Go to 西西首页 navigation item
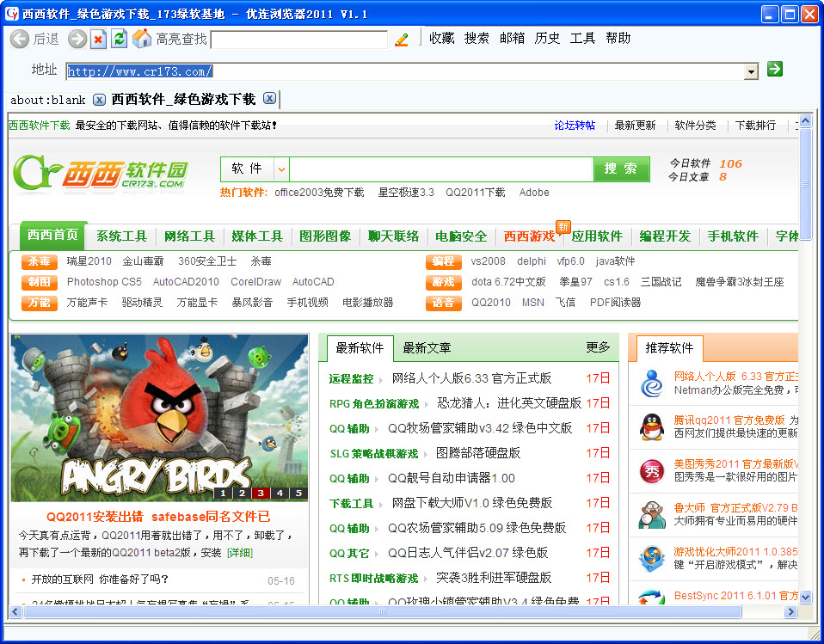824x644 pixels. 52,235
